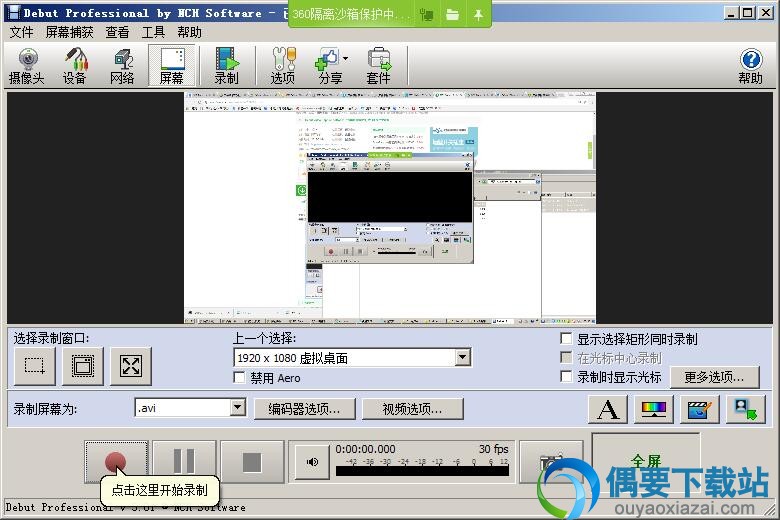Image resolution: width=780 pixels, height=520 pixels.
Task: Click the 分享 share icon
Action: (x=327, y=66)
